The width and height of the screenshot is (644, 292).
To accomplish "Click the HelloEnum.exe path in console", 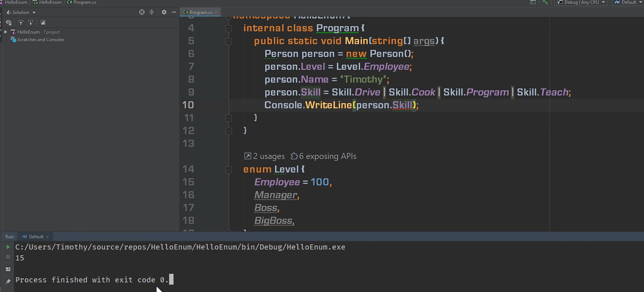I will point(180,247).
